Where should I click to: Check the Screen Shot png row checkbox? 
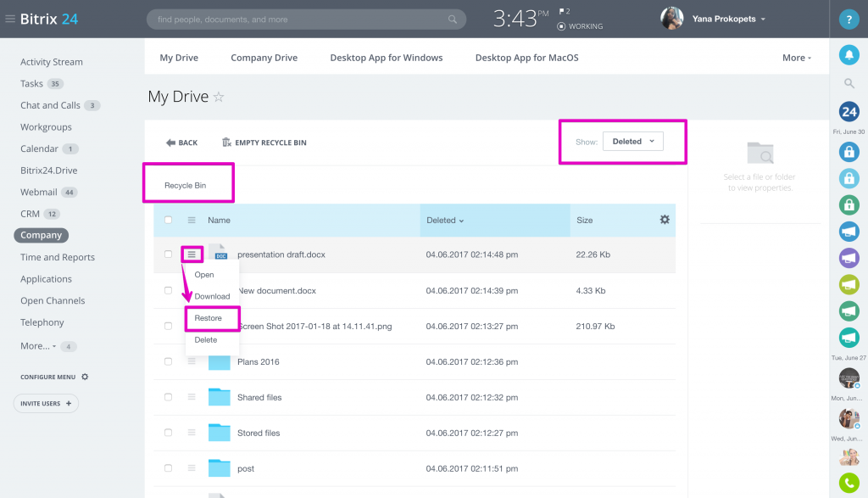(169, 326)
